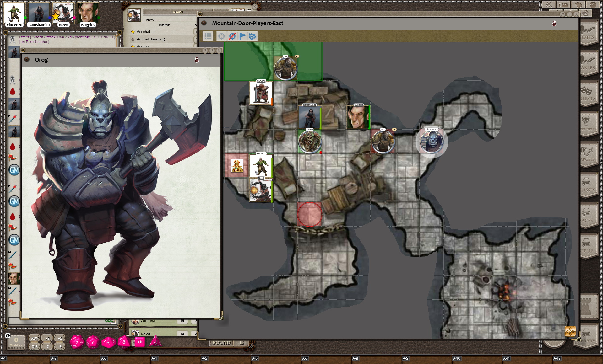Click the crosshair icon above Modifier box
Image resolution: width=603 pixels, height=364 pixels.
point(8,335)
